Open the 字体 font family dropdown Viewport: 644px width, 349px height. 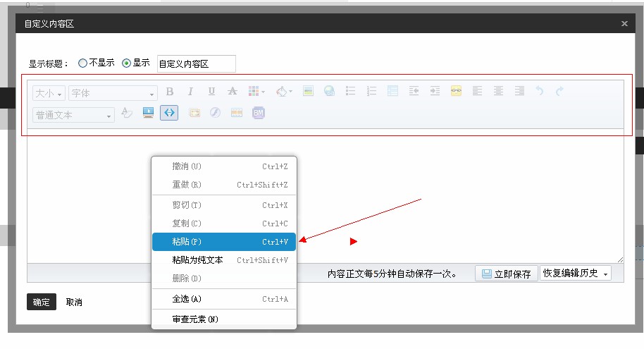point(113,93)
